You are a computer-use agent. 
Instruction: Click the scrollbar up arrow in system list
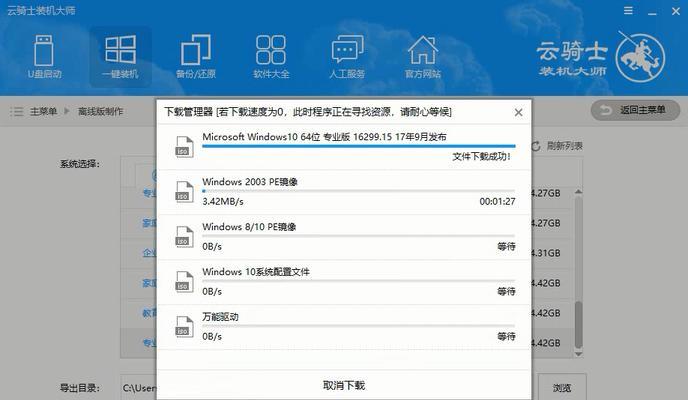[578, 192]
